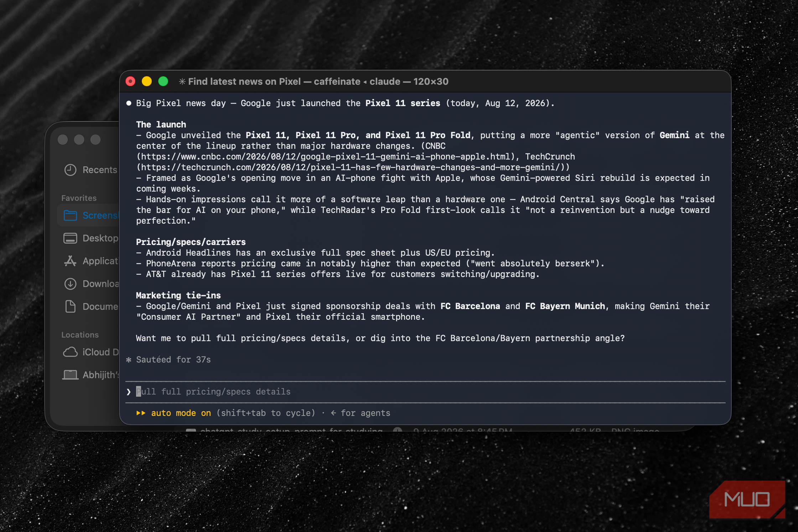Click the 'FC Bayern Munich' bold text
This screenshot has height=532, width=798.
pos(565,306)
